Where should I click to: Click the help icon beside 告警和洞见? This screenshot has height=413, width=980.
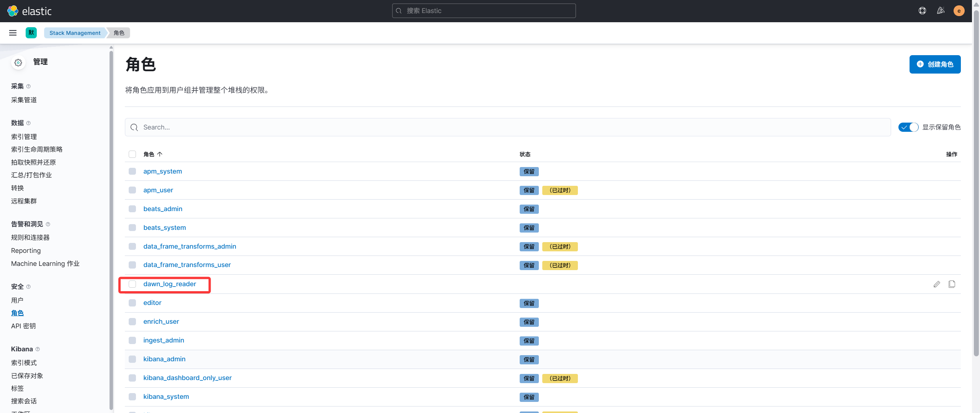[48, 225]
